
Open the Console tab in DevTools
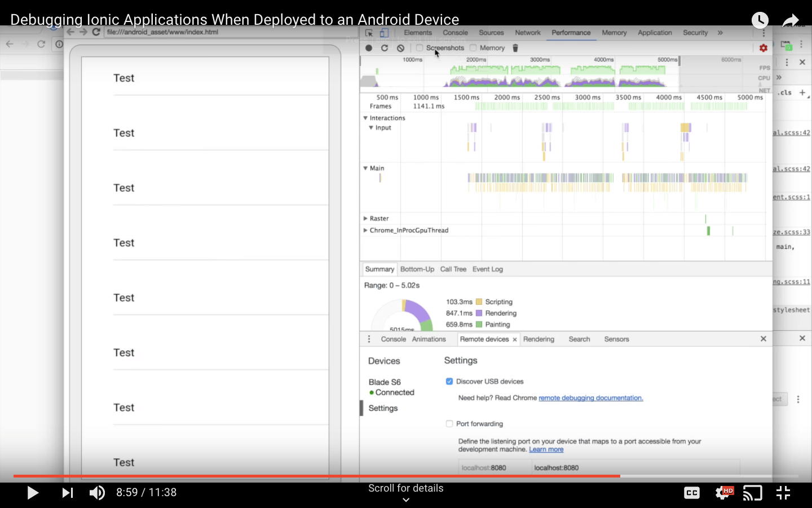pyautogui.click(x=455, y=33)
